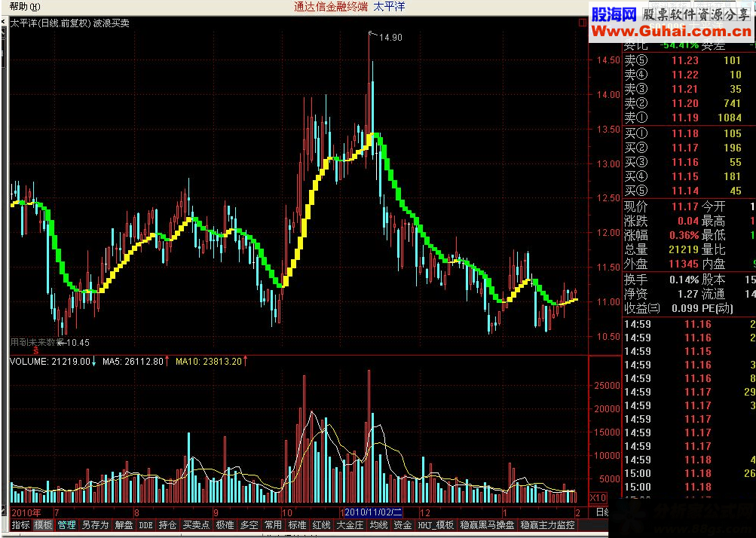
Task: Click the 25000 volume axis label
Action: (x=607, y=386)
